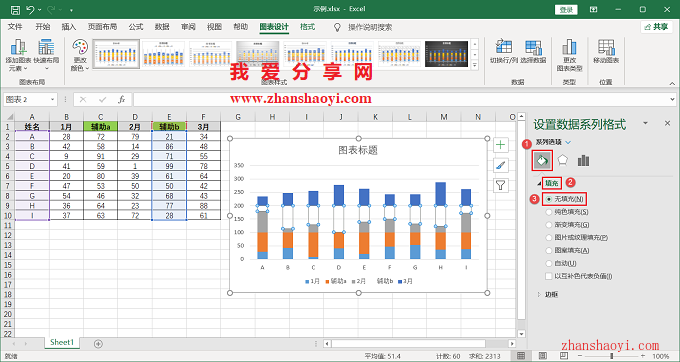Switch to Normal view in status bar

click(x=521, y=356)
